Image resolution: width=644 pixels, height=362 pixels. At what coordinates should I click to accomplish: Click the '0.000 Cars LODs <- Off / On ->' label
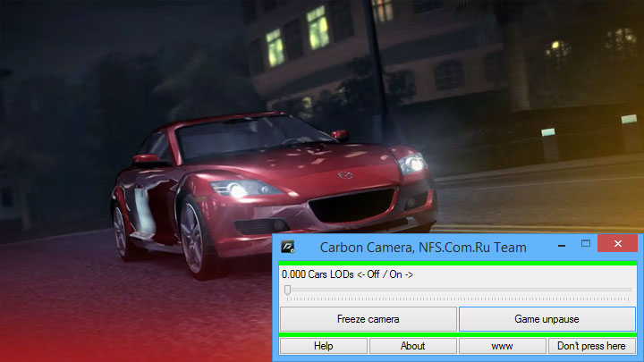347,274
